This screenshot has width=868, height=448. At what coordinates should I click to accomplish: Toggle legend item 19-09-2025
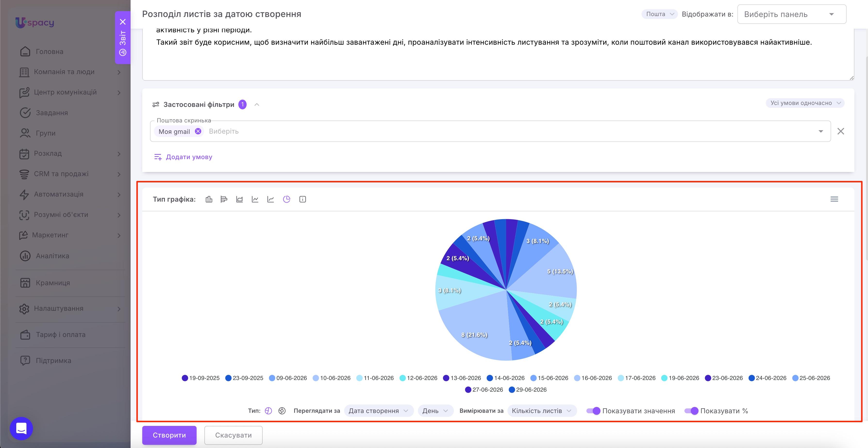pos(201,378)
